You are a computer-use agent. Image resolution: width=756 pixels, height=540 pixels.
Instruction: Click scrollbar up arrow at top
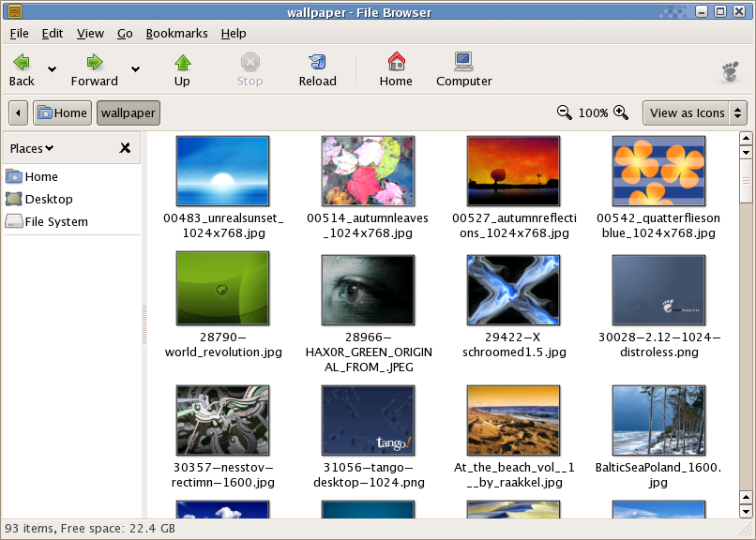click(x=746, y=138)
